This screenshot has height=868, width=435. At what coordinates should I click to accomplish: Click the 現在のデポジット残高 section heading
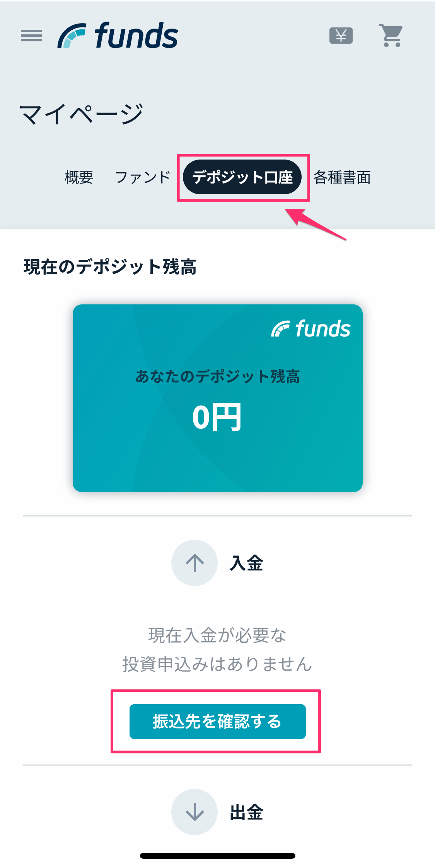coord(110,267)
